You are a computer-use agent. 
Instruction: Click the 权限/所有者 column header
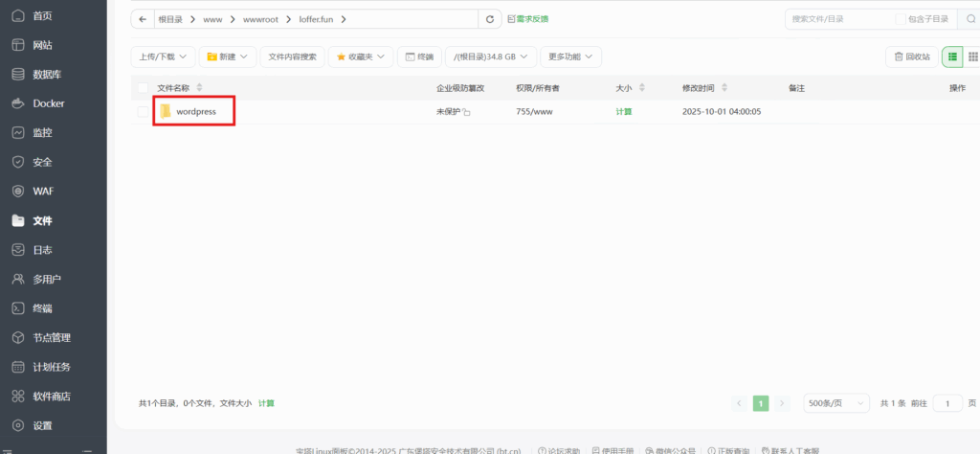pos(538,88)
